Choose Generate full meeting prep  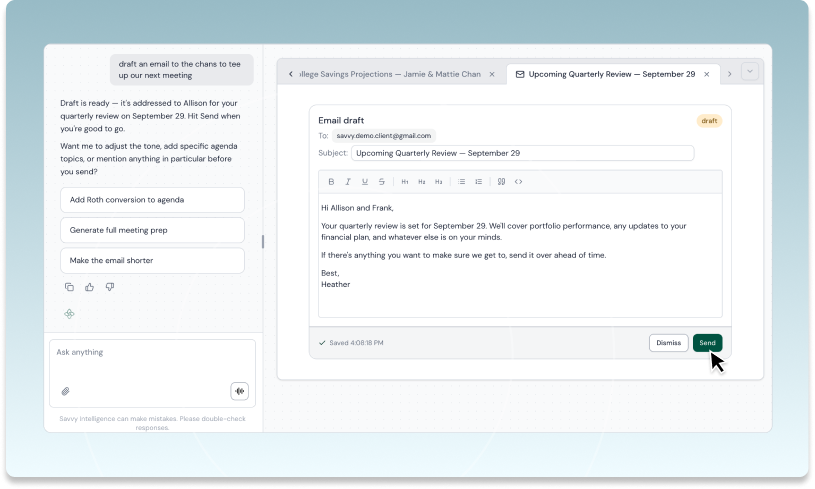pyautogui.click(x=152, y=230)
